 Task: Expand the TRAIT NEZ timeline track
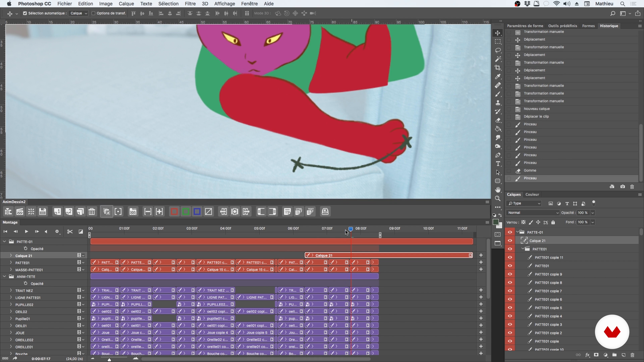pyautogui.click(x=11, y=291)
